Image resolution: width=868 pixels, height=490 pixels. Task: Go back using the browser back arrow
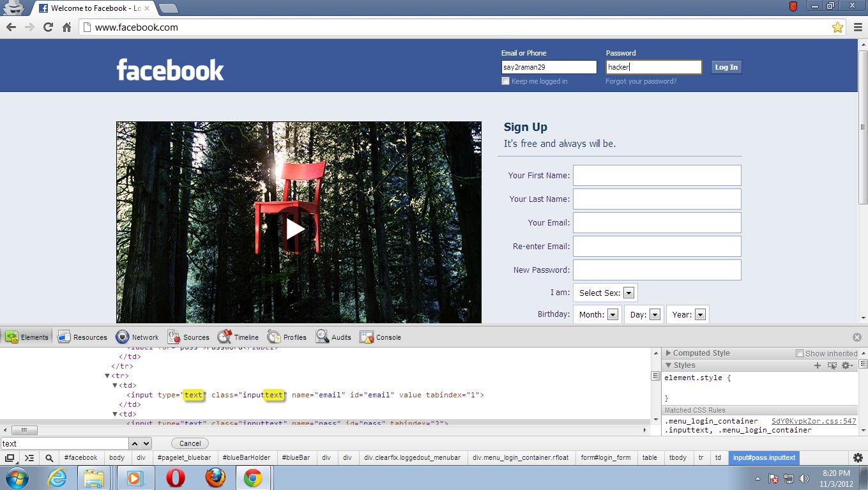[11, 27]
